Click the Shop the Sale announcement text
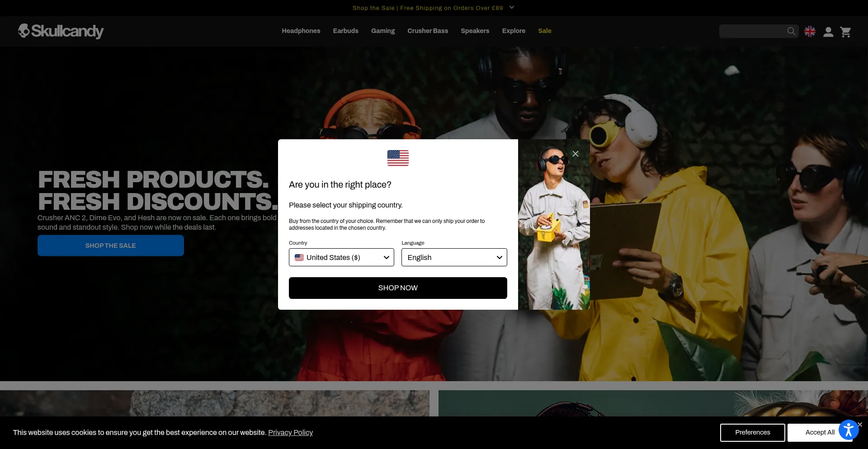Image resolution: width=868 pixels, height=449 pixels. point(428,8)
